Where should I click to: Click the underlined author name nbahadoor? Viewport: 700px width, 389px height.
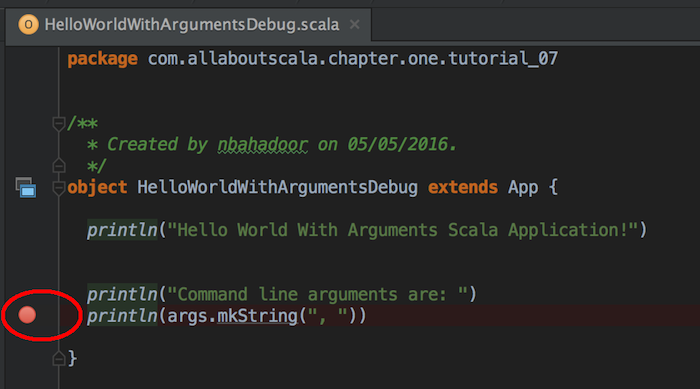262,144
